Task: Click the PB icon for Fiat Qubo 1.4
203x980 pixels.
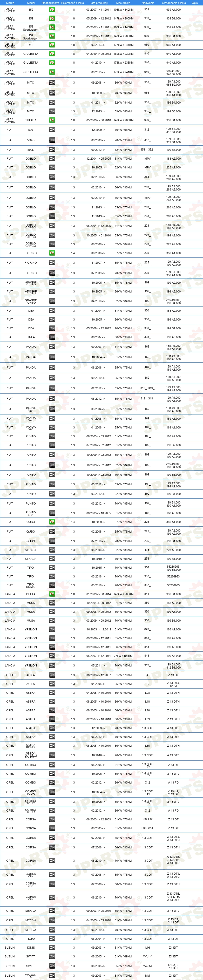Action: coord(52,522)
